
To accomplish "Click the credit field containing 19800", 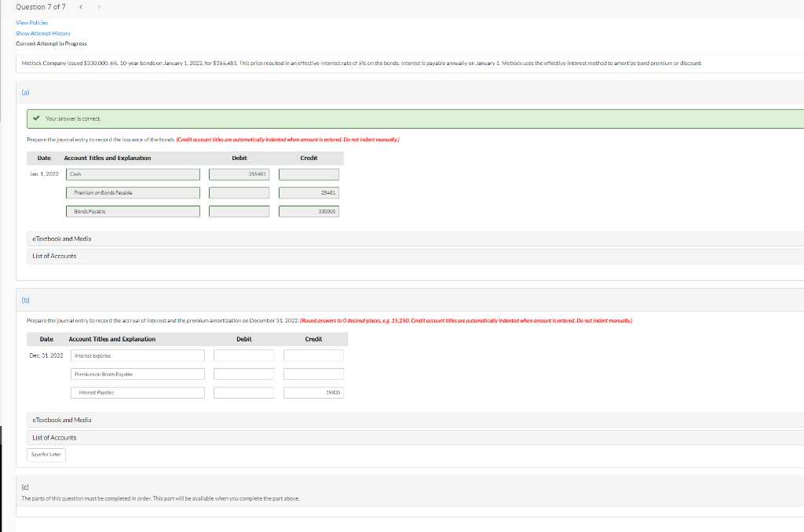I will pyautogui.click(x=313, y=392).
